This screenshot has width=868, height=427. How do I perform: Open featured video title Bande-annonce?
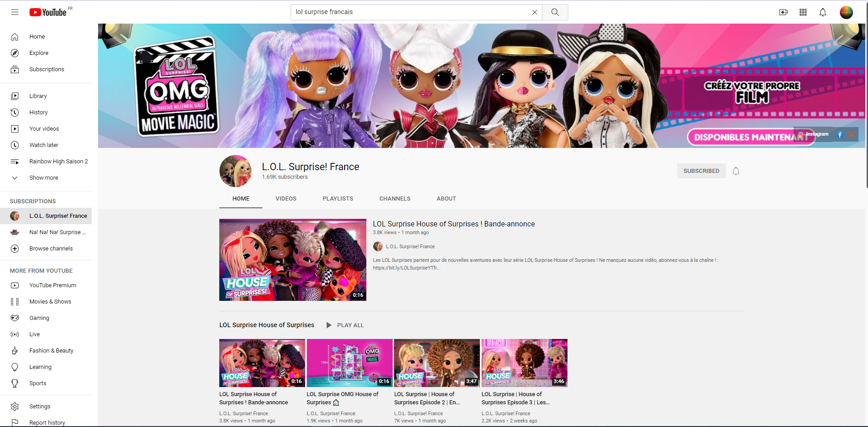pos(454,224)
